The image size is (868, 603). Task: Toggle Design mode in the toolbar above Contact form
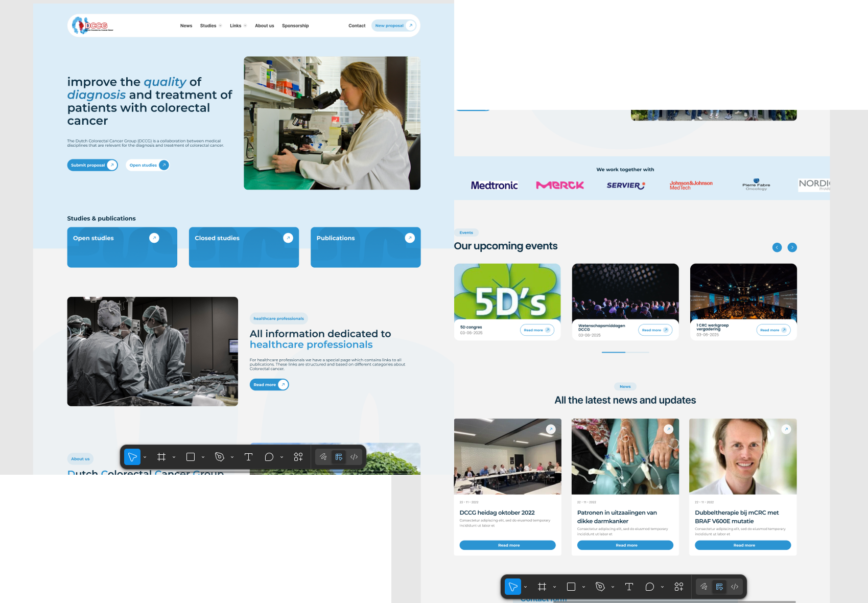click(x=719, y=587)
